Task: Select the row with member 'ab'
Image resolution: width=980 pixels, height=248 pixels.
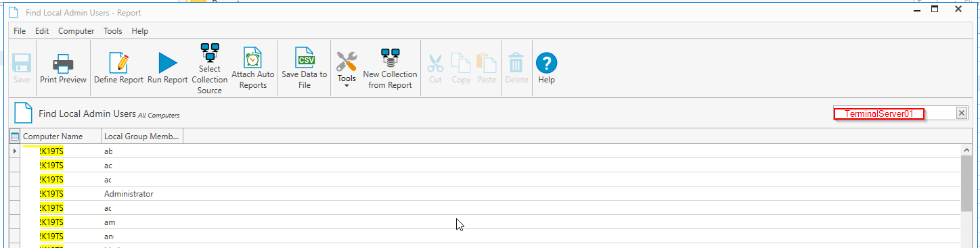Action: 485,151
